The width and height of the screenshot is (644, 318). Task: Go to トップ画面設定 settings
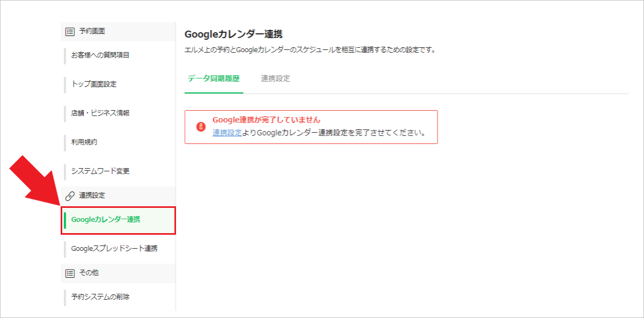pos(94,84)
